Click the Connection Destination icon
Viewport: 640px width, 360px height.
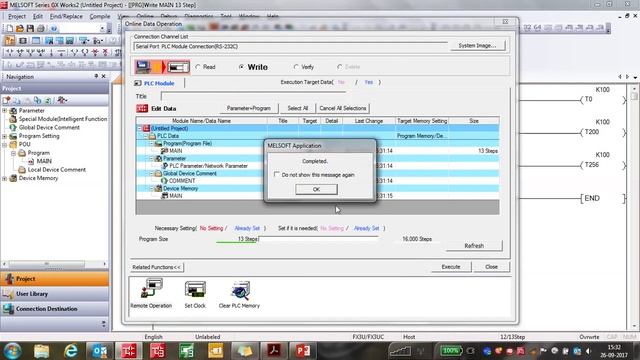pos(8,309)
